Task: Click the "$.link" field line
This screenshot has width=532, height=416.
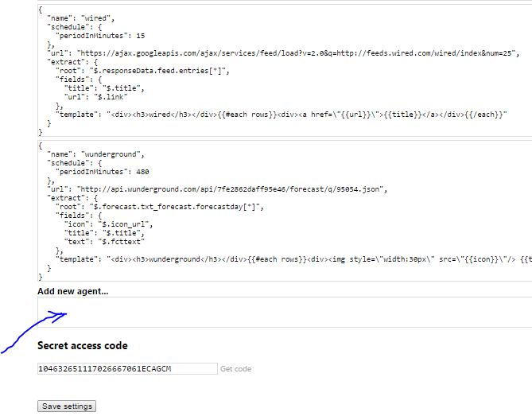Action: 96,97
